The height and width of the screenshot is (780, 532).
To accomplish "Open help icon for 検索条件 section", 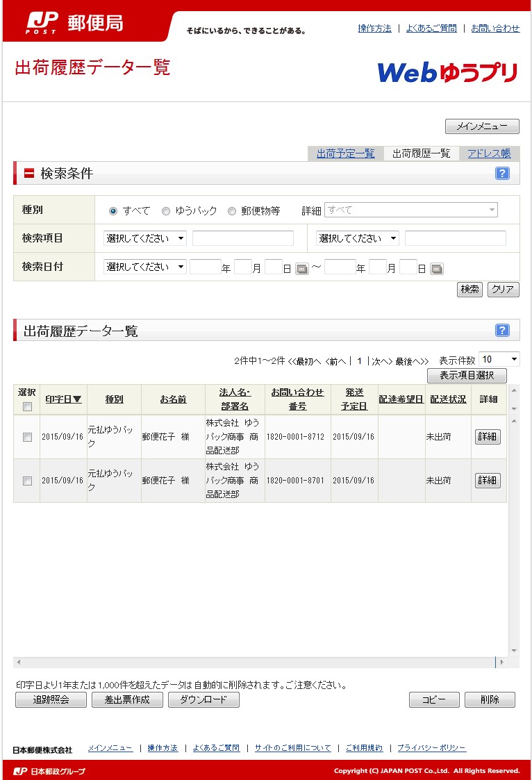I will [x=502, y=173].
